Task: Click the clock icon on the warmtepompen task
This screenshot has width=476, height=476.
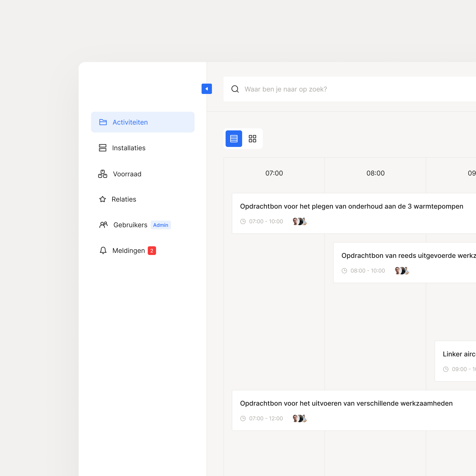Action: click(243, 221)
